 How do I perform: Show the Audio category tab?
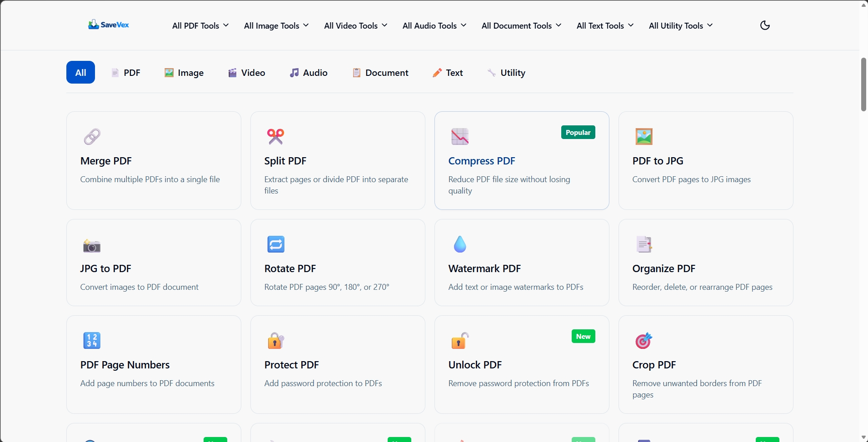point(309,73)
